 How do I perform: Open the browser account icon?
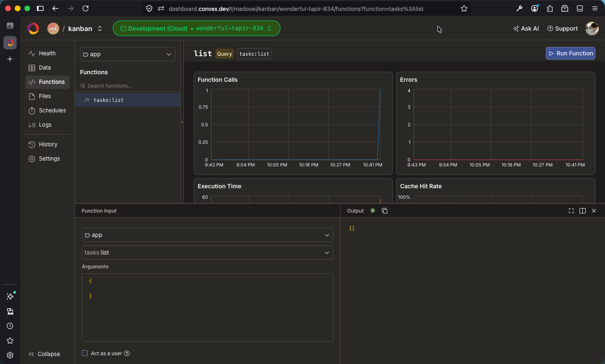(x=535, y=8)
